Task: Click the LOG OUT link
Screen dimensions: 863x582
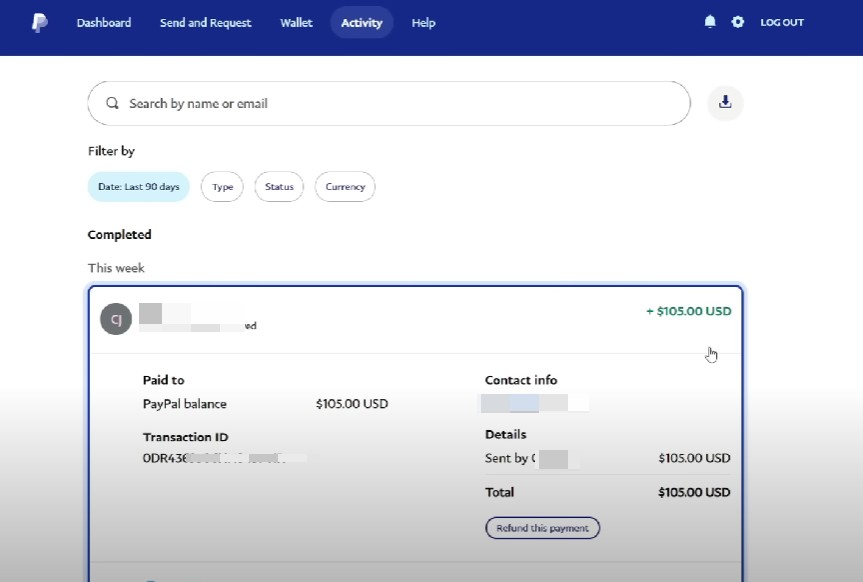Action: pos(782,23)
